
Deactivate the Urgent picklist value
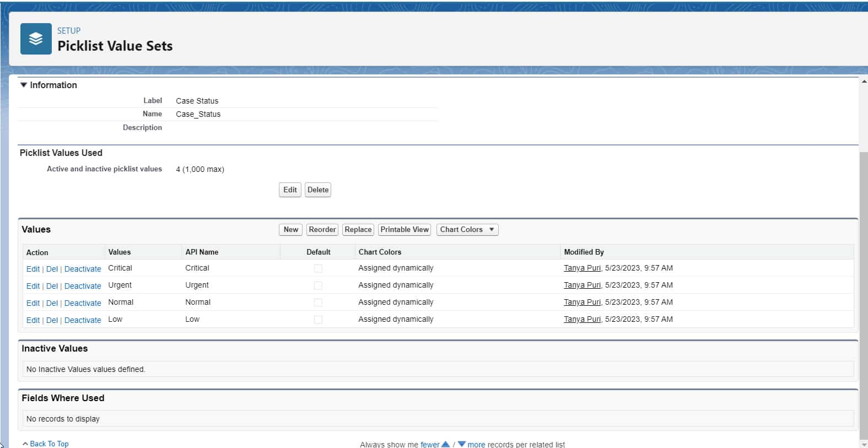[x=83, y=286]
